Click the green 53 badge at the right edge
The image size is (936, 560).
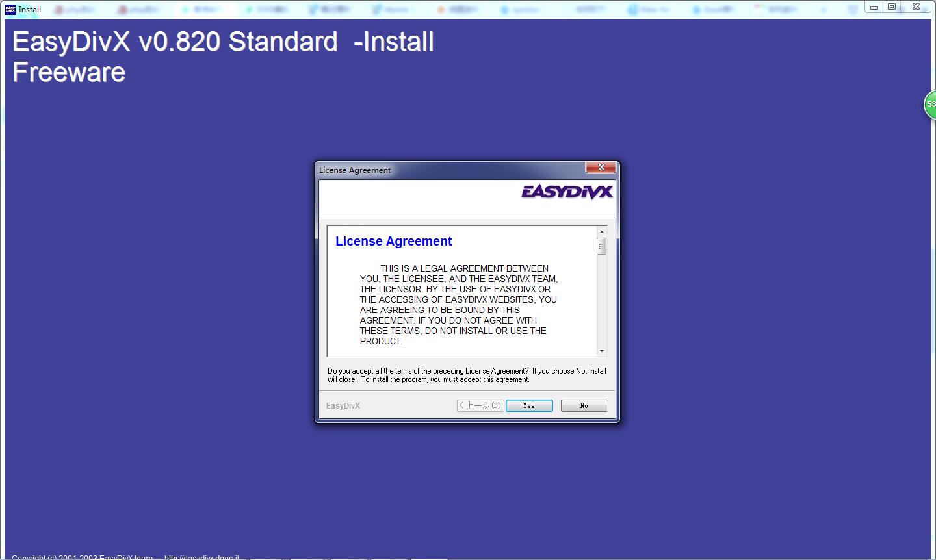click(930, 104)
